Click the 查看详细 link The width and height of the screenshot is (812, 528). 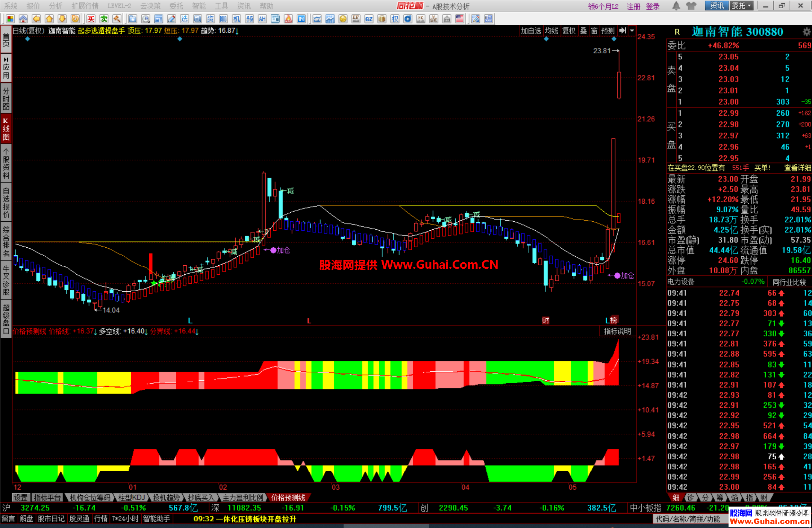pyautogui.click(x=797, y=168)
